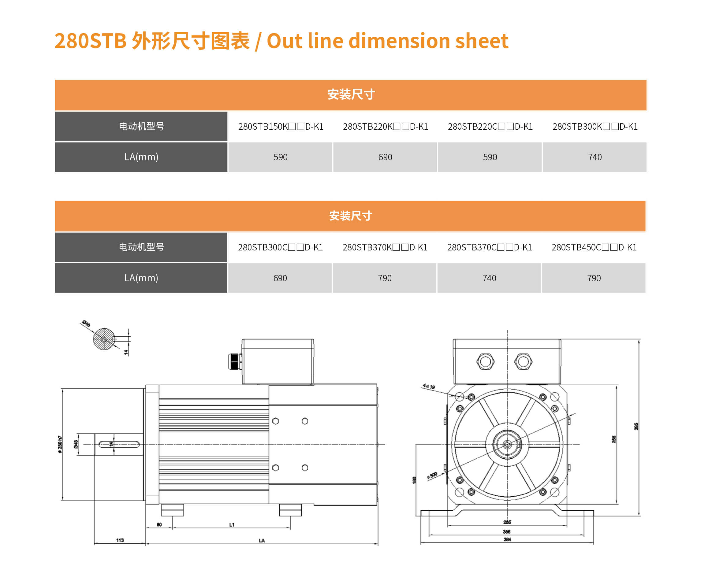Select model cell 280STB450C□□D-K1
The height and width of the screenshot is (588, 723).
[x=594, y=247]
